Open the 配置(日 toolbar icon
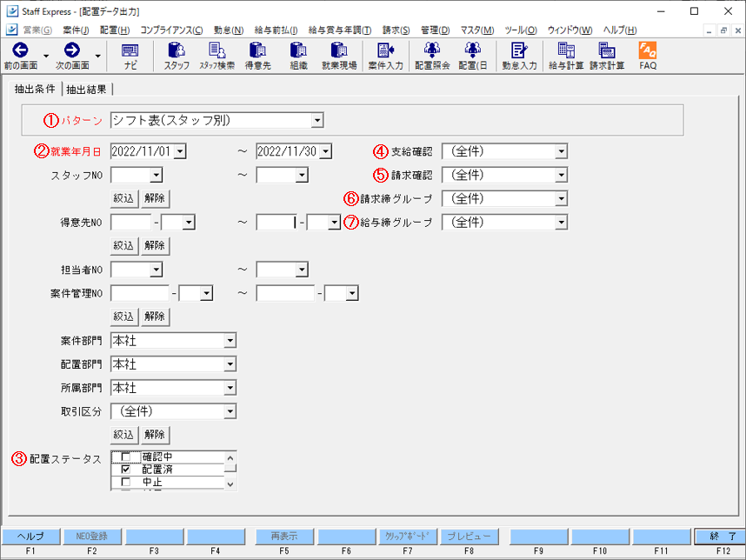 tap(472, 50)
